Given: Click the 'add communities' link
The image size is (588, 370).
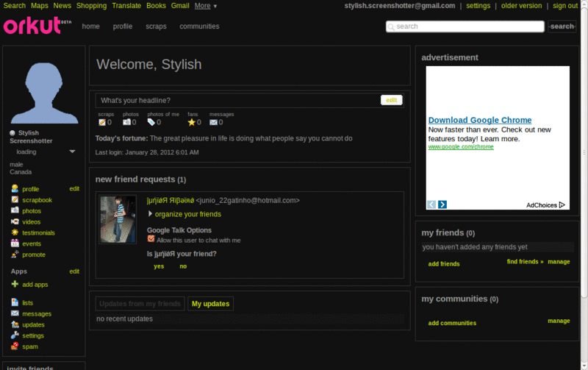Looking at the screenshot, I should 452,323.
